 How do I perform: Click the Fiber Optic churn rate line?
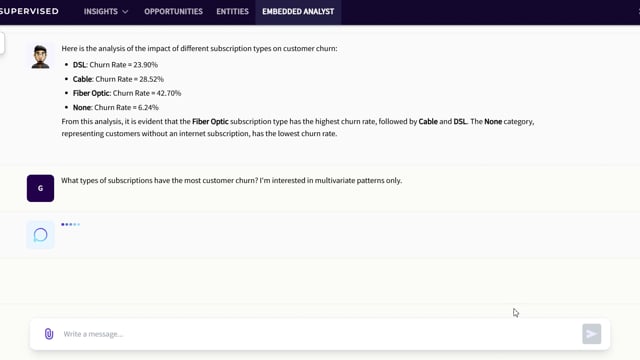point(127,93)
